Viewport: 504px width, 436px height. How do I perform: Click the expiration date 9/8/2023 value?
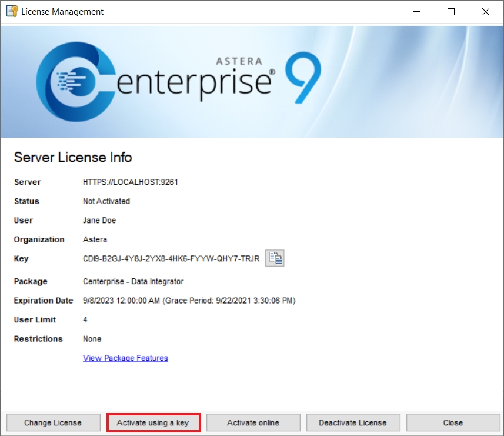coord(189,301)
